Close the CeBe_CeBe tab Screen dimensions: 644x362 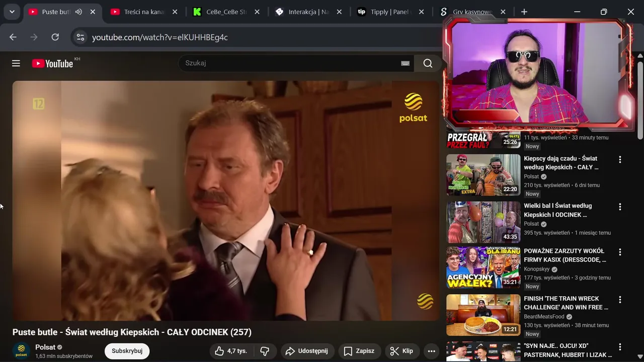[x=257, y=12]
